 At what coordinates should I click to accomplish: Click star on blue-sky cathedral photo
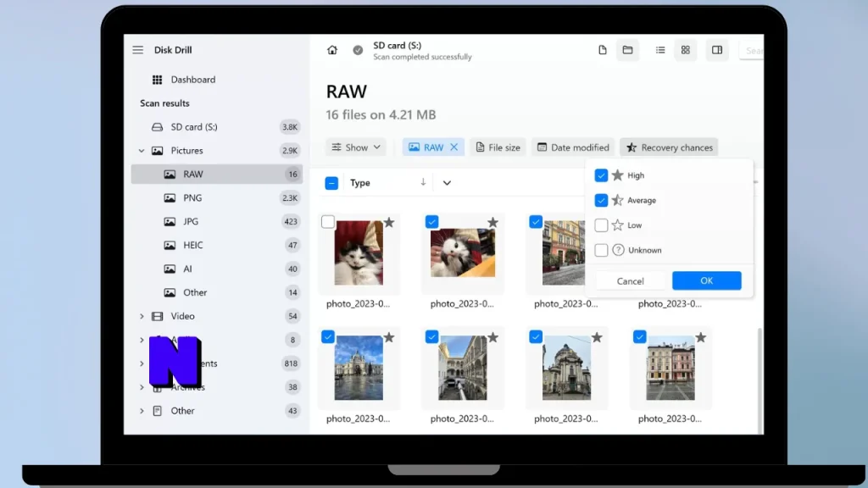(x=389, y=337)
